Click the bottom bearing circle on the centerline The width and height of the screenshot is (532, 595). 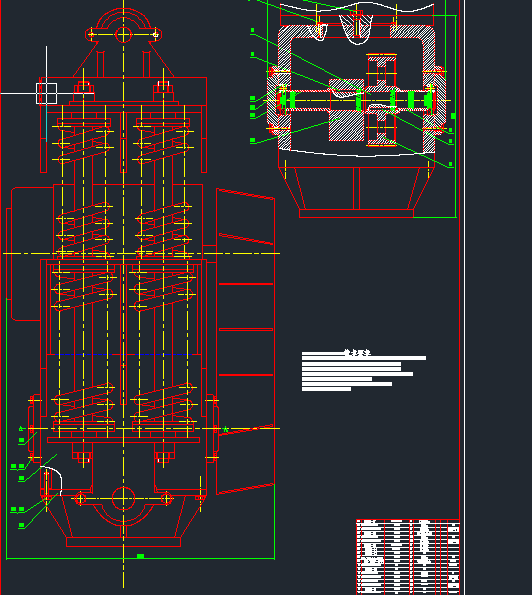point(123,498)
